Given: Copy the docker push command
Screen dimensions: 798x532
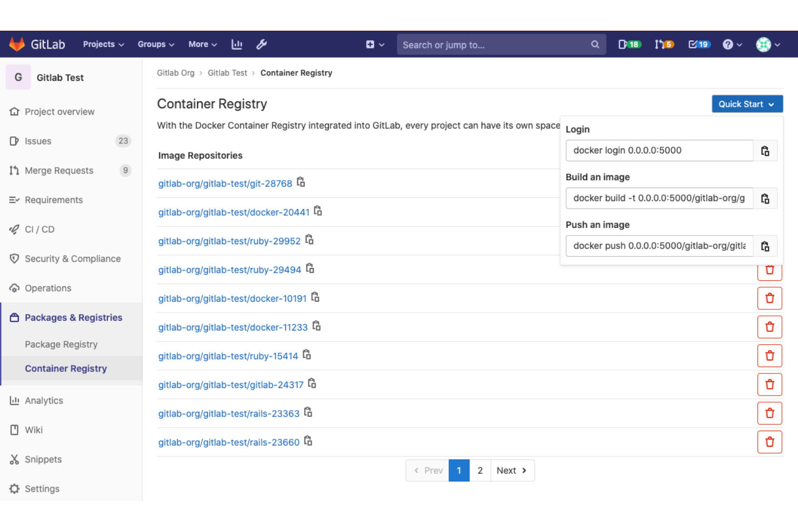Looking at the screenshot, I should [765, 246].
